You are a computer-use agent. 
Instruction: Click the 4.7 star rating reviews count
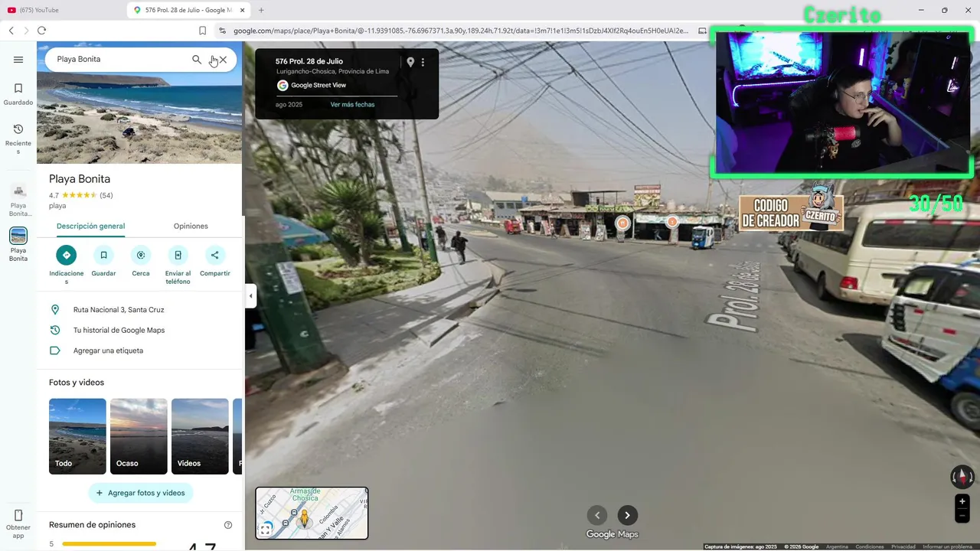tap(106, 196)
